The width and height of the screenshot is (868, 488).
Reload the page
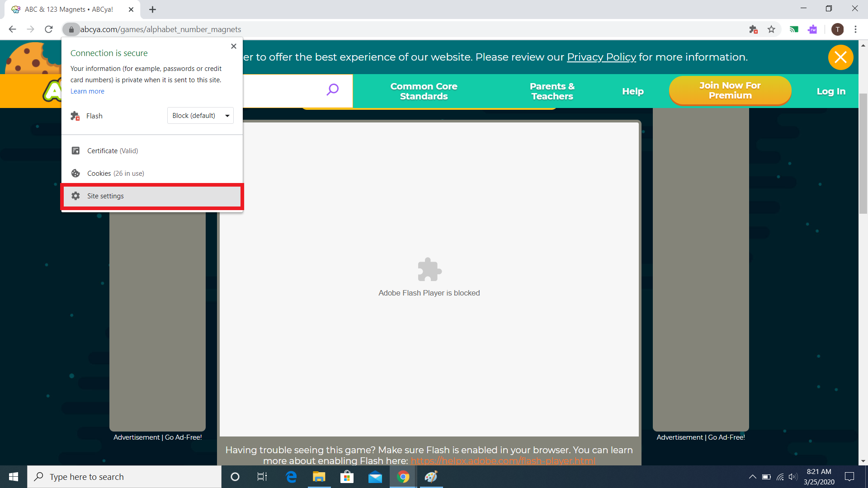[x=49, y=29]
